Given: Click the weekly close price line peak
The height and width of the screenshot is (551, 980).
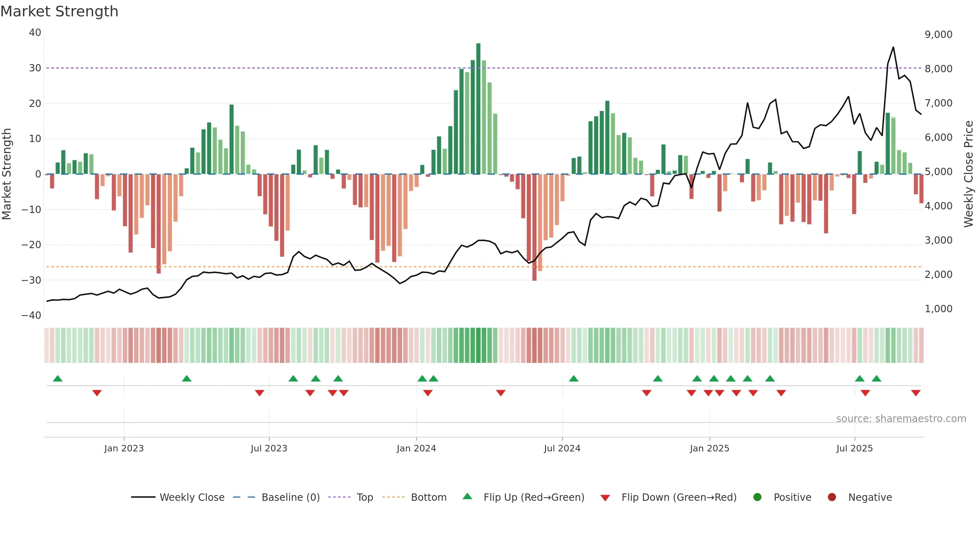Looking at the screenshot, I should click(x=893, y=47).
